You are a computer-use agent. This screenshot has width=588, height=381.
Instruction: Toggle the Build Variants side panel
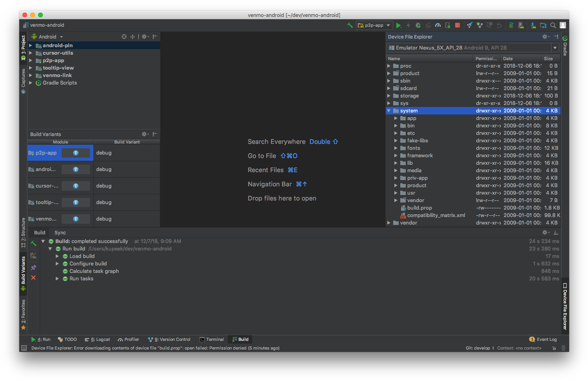point(23,273)
